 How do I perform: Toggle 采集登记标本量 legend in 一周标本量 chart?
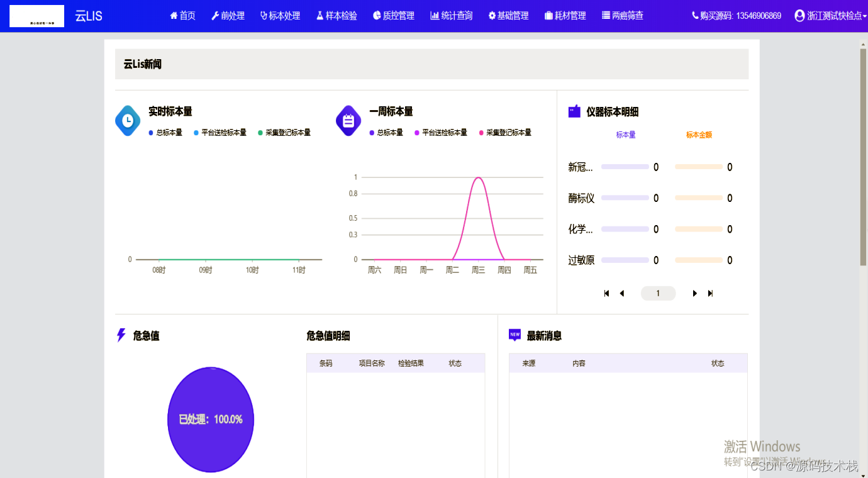click(x=505, y=133)
